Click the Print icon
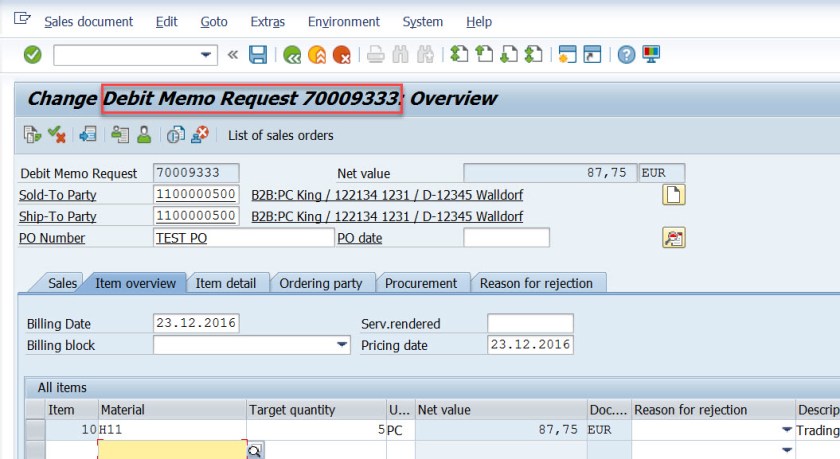This screenshot has height=459, width=840. tap(375, 54)
